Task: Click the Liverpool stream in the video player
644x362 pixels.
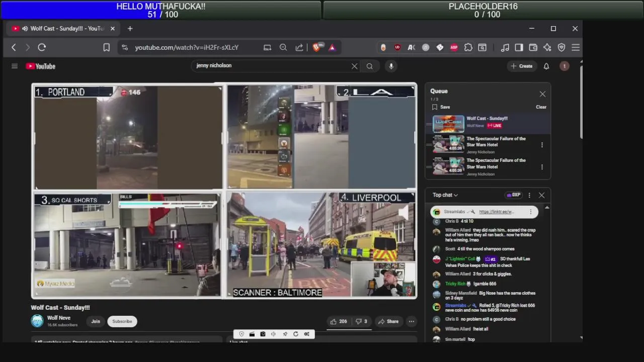Action: [x=321, y=245]
